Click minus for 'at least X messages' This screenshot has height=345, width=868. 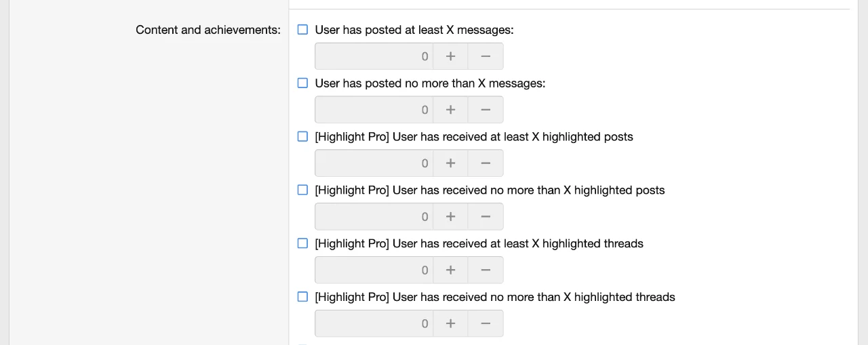[x=486, y=56]
